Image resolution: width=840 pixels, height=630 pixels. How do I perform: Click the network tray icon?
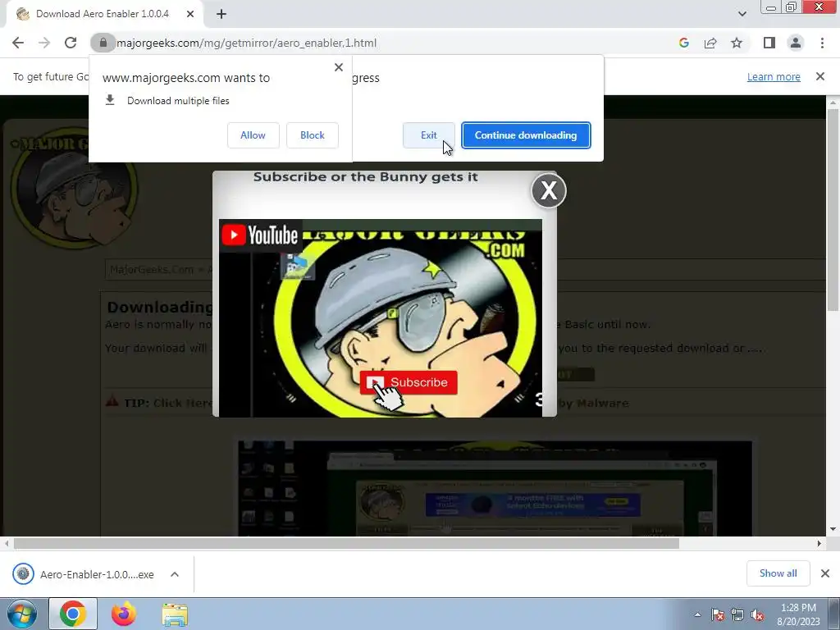click(737, 614)
